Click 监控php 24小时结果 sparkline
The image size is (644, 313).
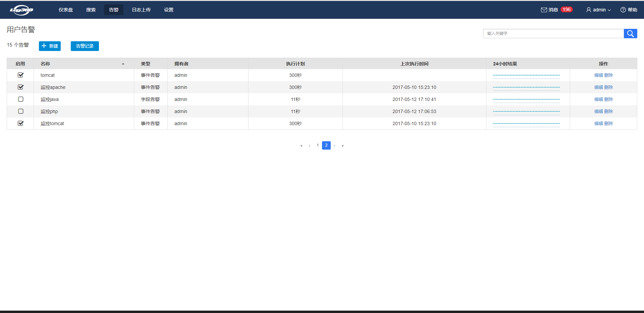click(x=527, y=112)
